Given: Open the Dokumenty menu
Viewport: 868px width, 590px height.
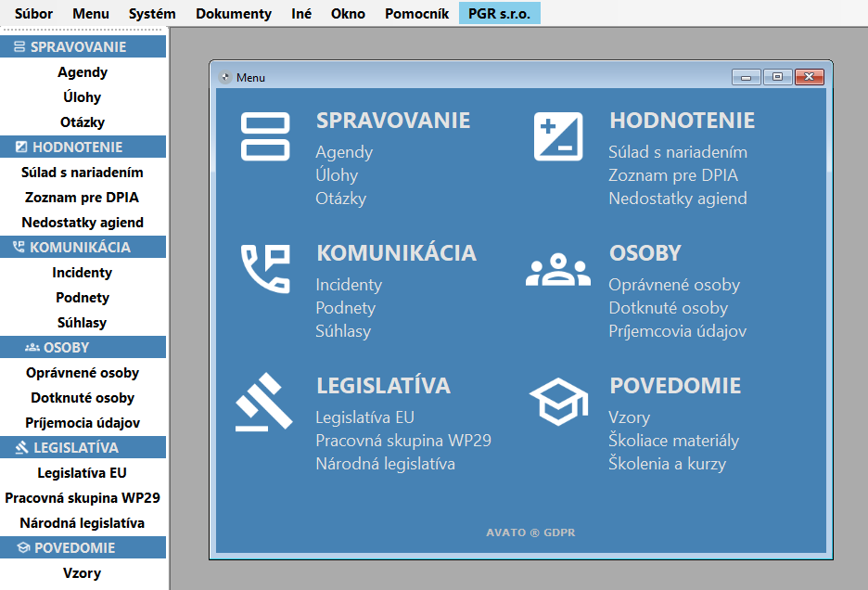Looking at the screenshot, I should click(x=234, y=13).
